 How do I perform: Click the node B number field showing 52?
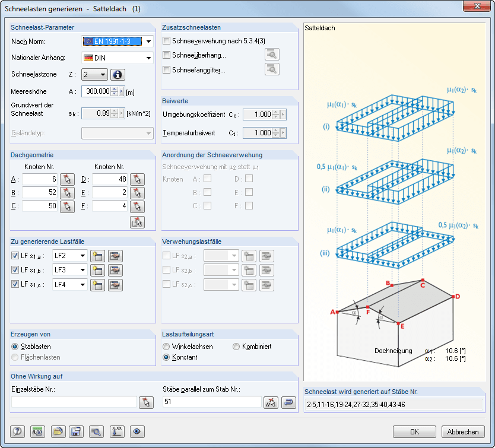coord(40,193)
